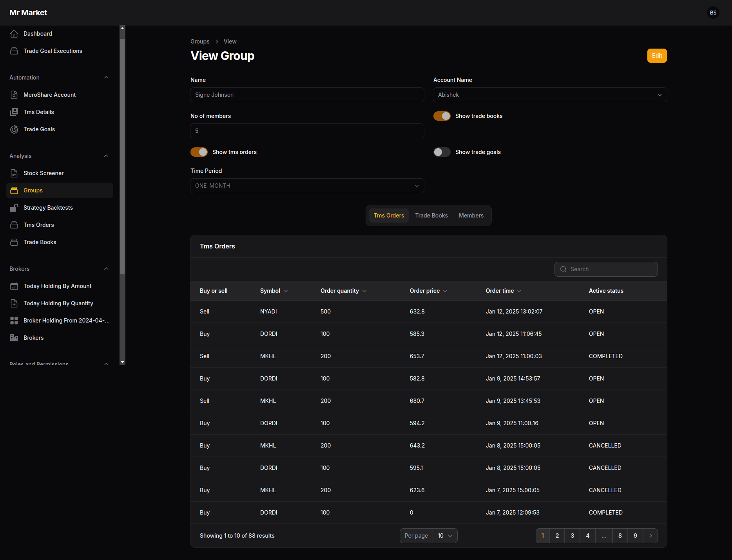Open the Account Name dropdown

(550, 95)
